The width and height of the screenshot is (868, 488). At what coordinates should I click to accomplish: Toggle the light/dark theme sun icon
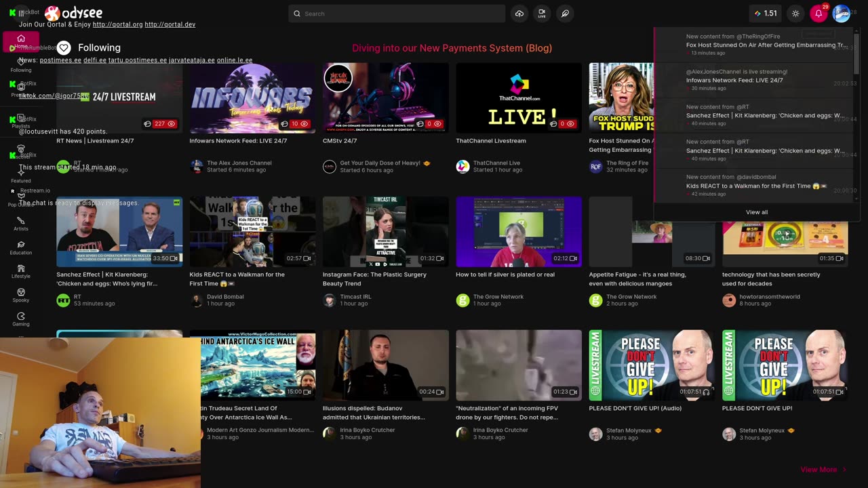795,14
